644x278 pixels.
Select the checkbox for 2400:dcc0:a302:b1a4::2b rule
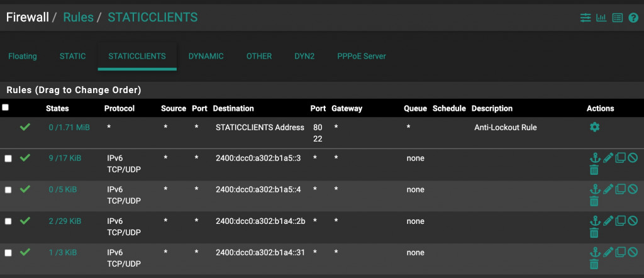click(x=8, y=221)
